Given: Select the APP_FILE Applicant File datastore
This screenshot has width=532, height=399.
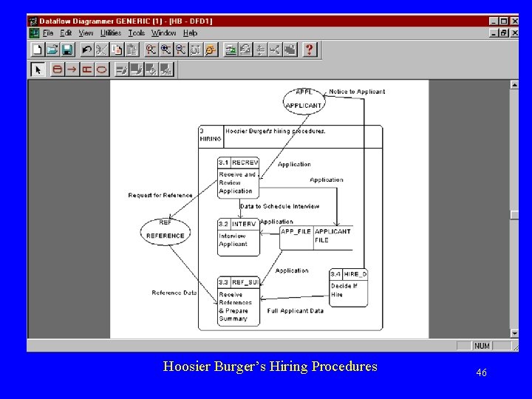Looking at the screenshot, I should tap(316, 238).
